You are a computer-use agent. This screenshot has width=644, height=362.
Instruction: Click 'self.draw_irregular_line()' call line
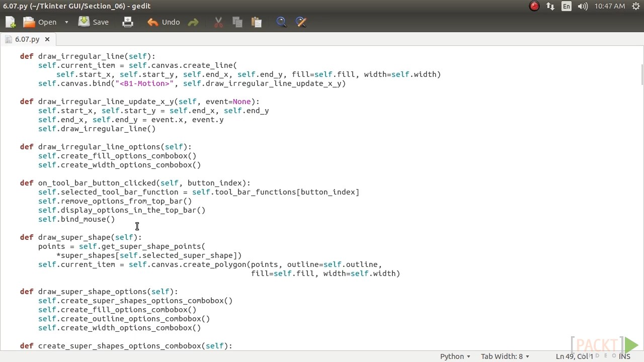coord(97,129)
